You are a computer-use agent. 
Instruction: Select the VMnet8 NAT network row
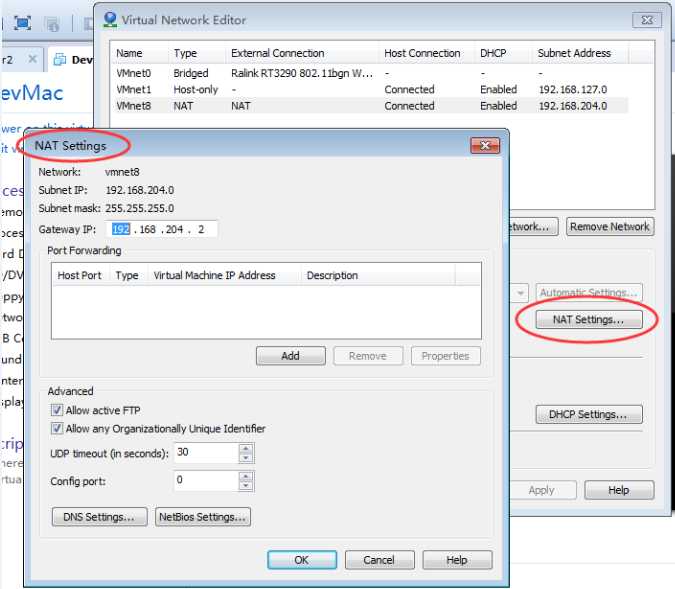[x=370, y=106]
